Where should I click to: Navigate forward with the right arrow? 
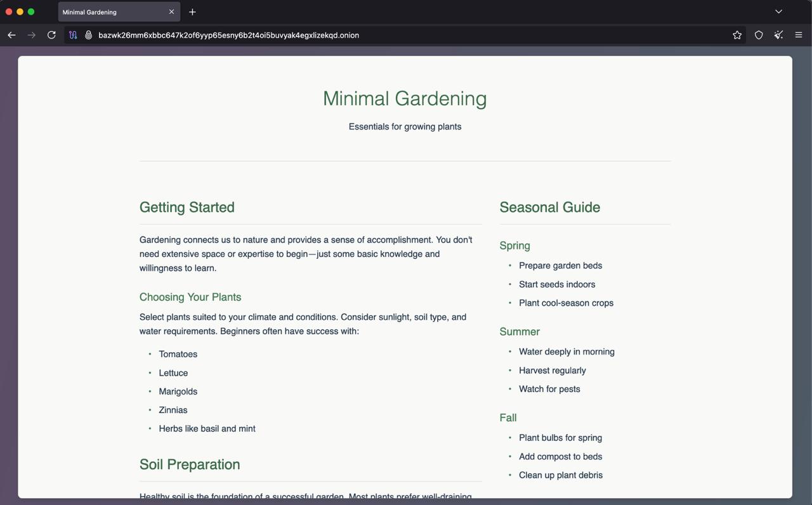click(31, 35)
